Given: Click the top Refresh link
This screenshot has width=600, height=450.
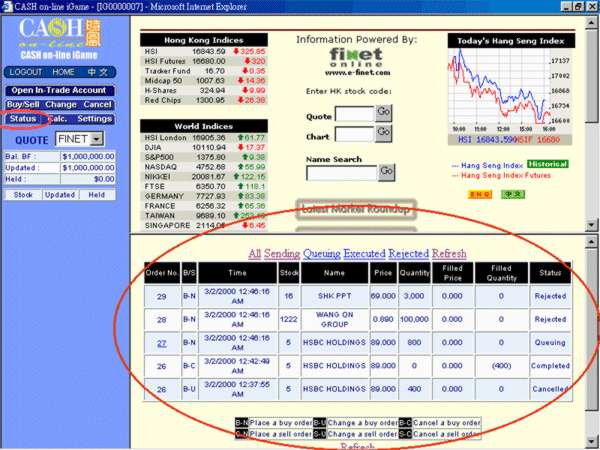Looking at the screenshot, I should pyautogui.click(x=449, y=254).
